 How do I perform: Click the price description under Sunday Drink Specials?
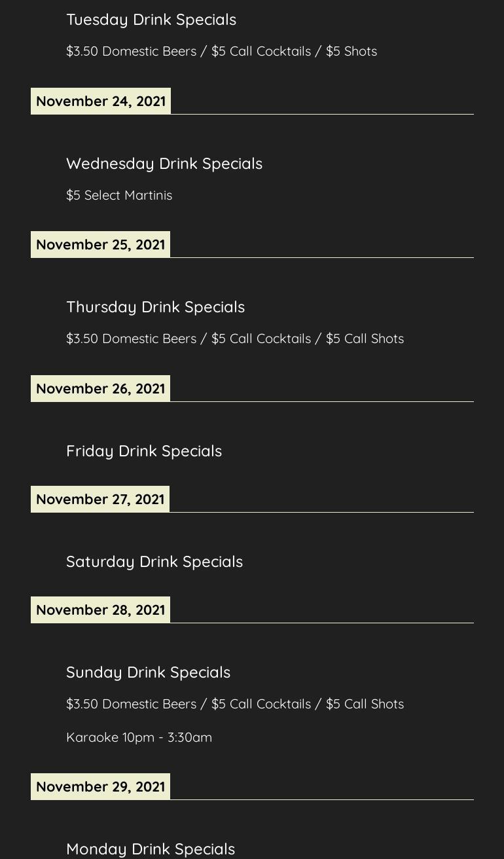[235, 704]
